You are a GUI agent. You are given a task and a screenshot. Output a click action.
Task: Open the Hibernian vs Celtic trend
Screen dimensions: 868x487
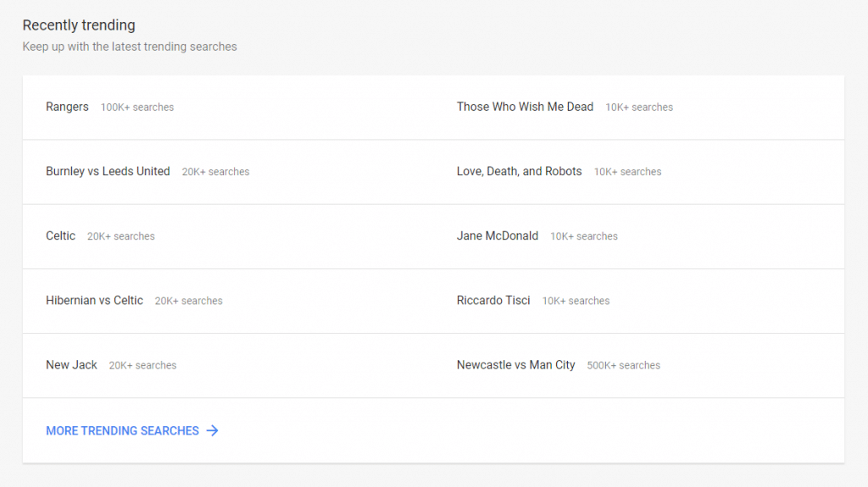94,301
